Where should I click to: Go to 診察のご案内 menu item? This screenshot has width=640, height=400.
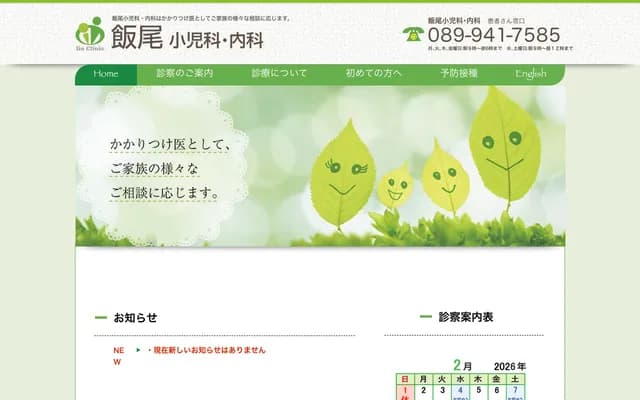tap(186, 74)
